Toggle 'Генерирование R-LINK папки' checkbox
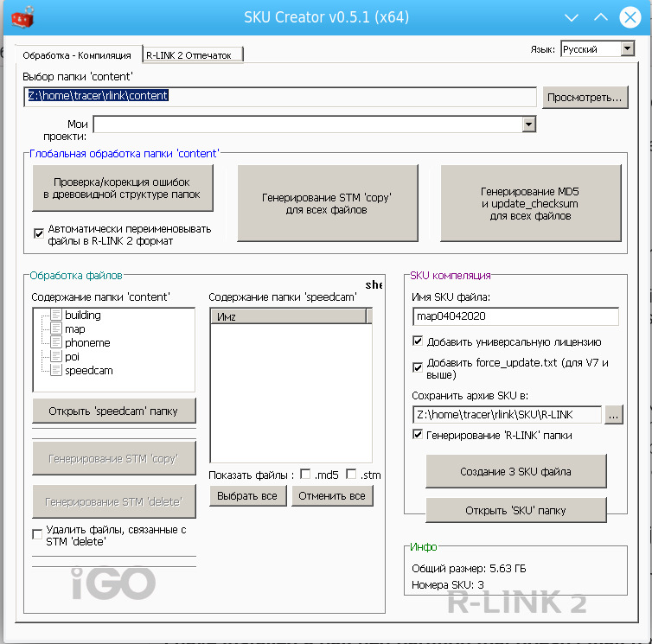This screenshot has height=644, width=652. coord(418,435)
